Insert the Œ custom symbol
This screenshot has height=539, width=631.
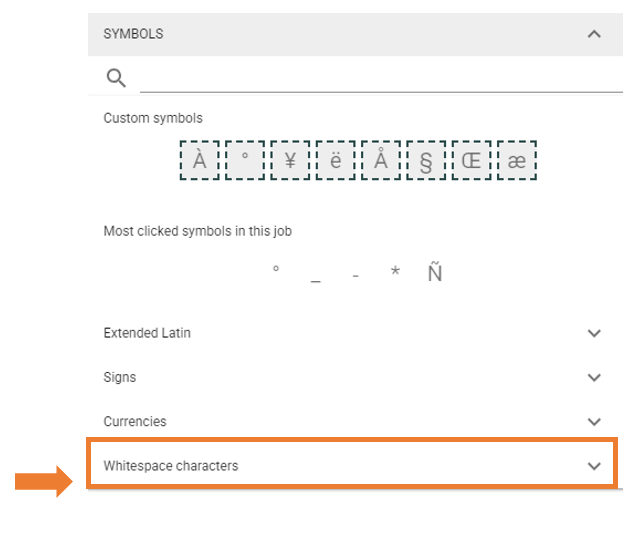tap(471, 160)
